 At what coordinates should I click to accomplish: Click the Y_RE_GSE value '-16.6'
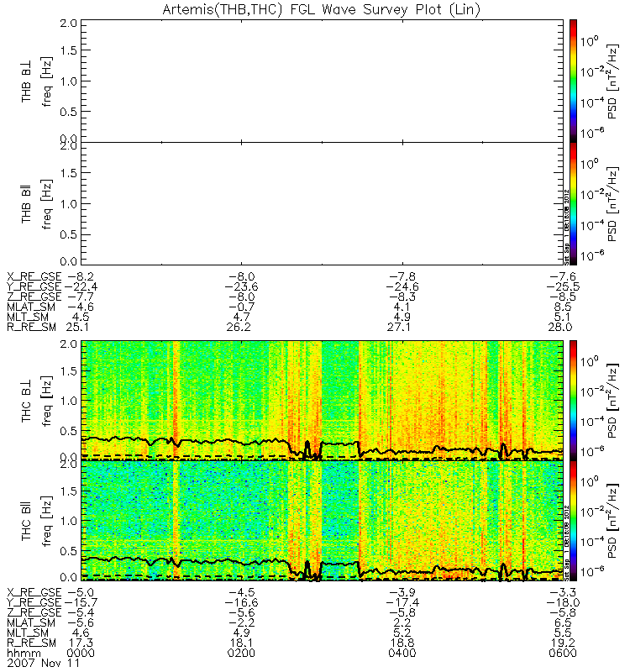[x=241, y=602]
